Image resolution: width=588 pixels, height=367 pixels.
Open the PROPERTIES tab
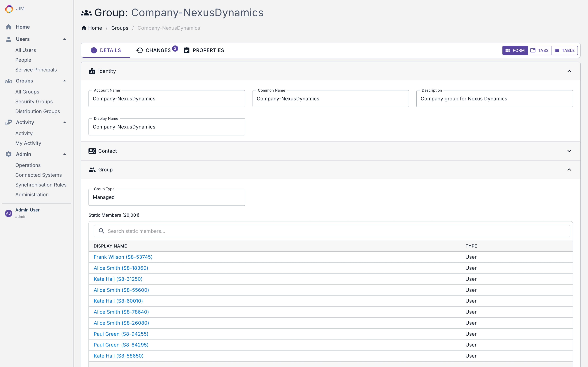pos(204,50)
